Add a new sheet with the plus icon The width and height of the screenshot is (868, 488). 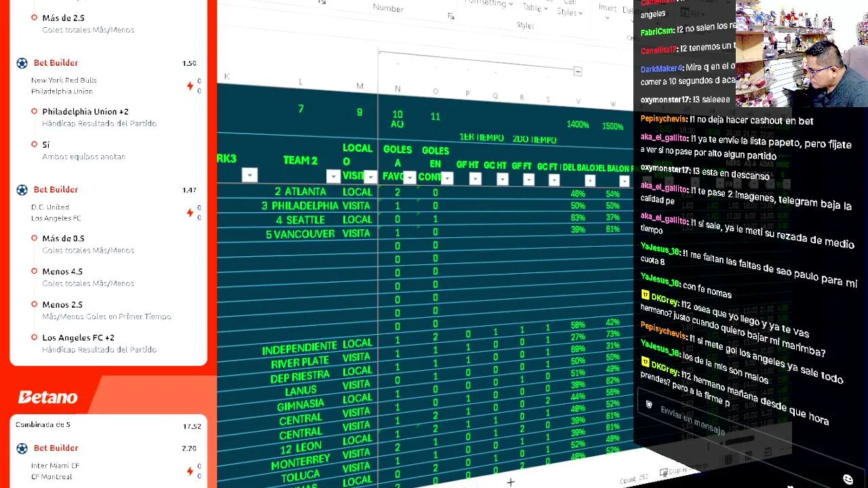(x=511, y=482)
